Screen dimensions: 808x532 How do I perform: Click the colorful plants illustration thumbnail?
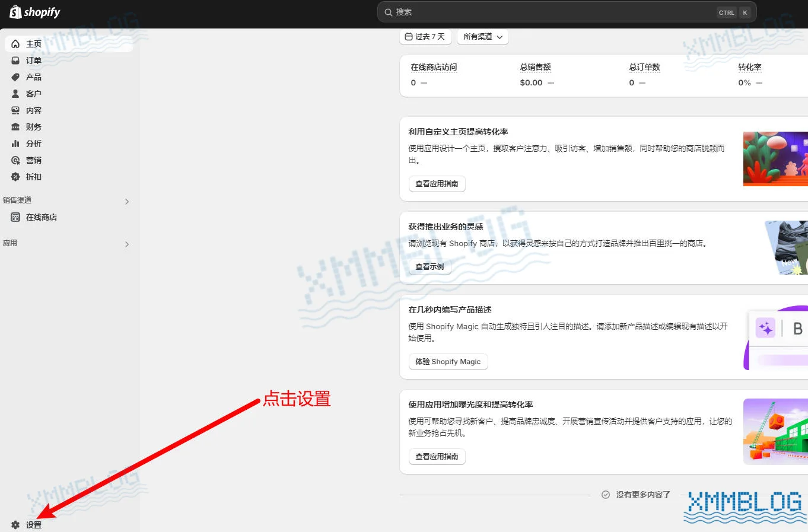coord(775,159)
